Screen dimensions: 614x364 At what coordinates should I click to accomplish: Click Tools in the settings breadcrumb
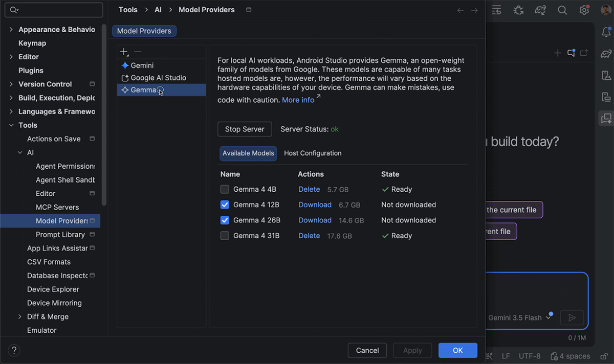tap(128, 10)
